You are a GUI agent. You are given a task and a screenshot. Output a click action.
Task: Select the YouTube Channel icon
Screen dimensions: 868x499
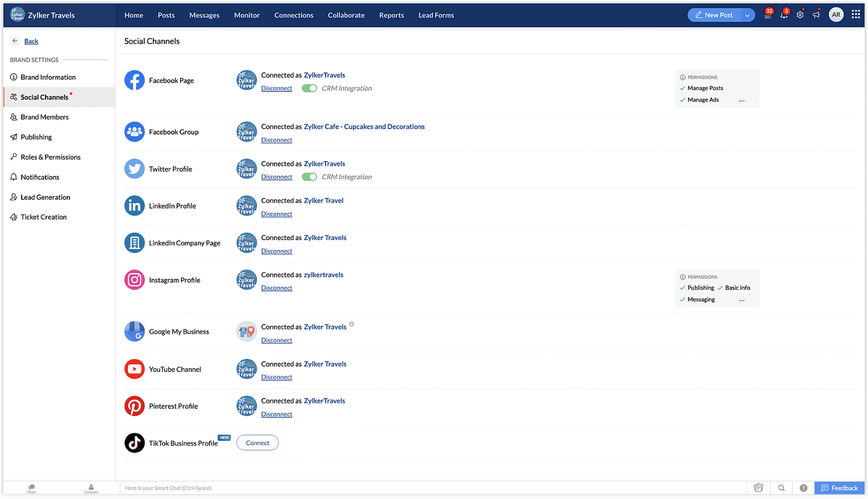click(x=134, y=369)
